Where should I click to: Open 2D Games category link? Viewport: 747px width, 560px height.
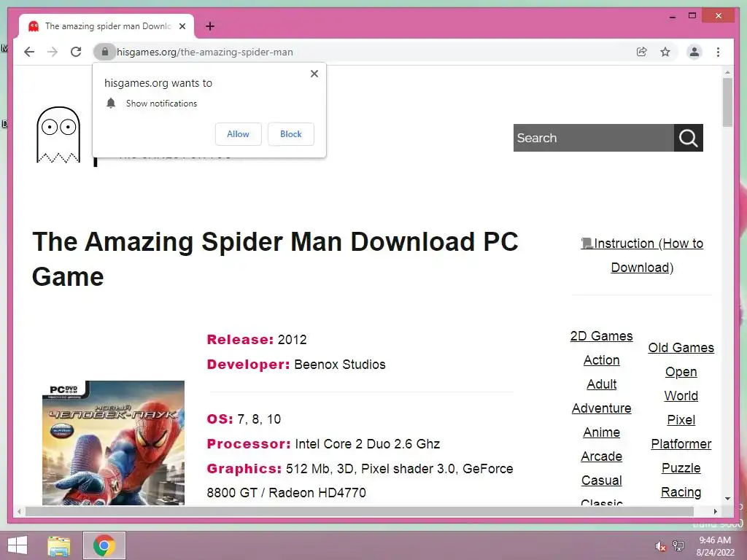601,335
